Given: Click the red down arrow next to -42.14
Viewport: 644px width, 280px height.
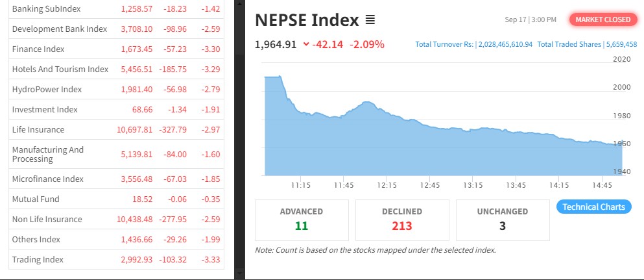Looking at the screenshot, I should (306, 45).
